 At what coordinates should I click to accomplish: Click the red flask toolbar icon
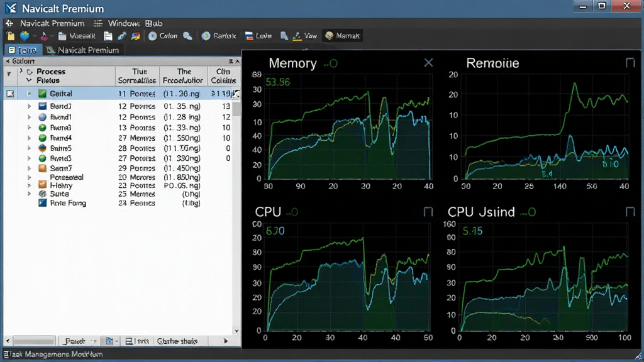pos(44,36)
